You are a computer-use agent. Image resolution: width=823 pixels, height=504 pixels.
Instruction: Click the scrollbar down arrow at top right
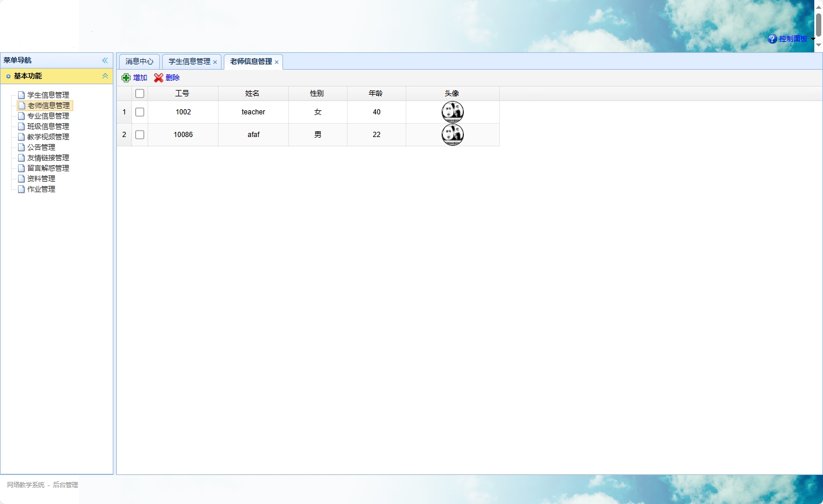click(x=818, y=45)
